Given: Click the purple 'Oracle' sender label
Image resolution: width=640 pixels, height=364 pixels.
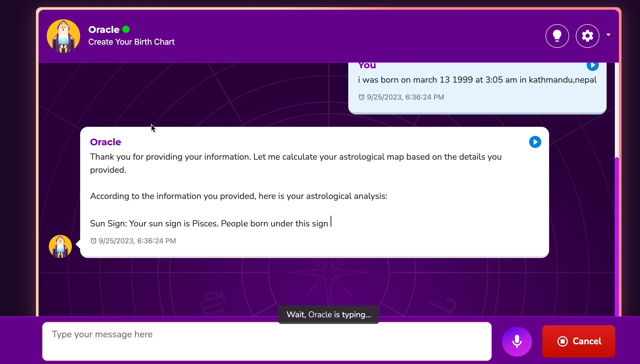Looking at the screenshot, I should pos(105,142).
